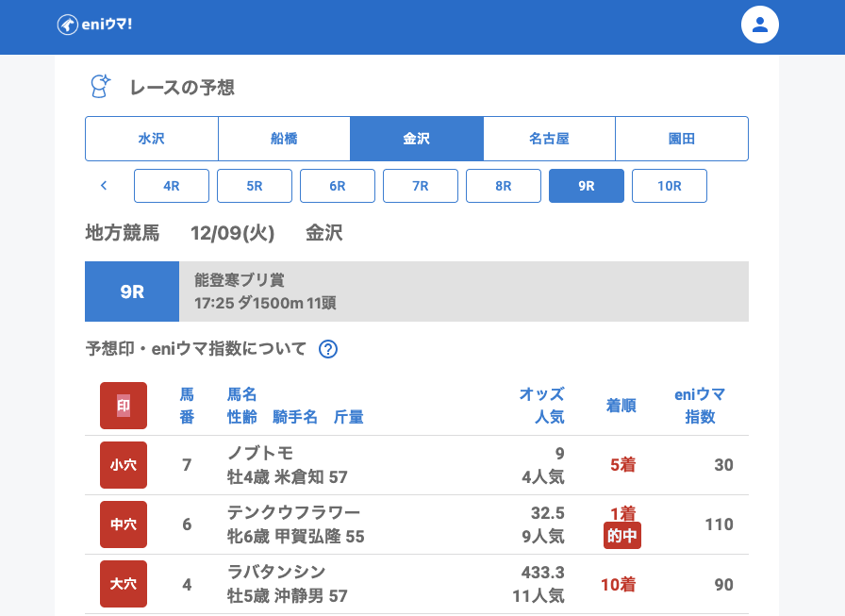The width and height of the screenshot is (845, 616).
Task: Click the help question mark icon
Action: point(327,349)
